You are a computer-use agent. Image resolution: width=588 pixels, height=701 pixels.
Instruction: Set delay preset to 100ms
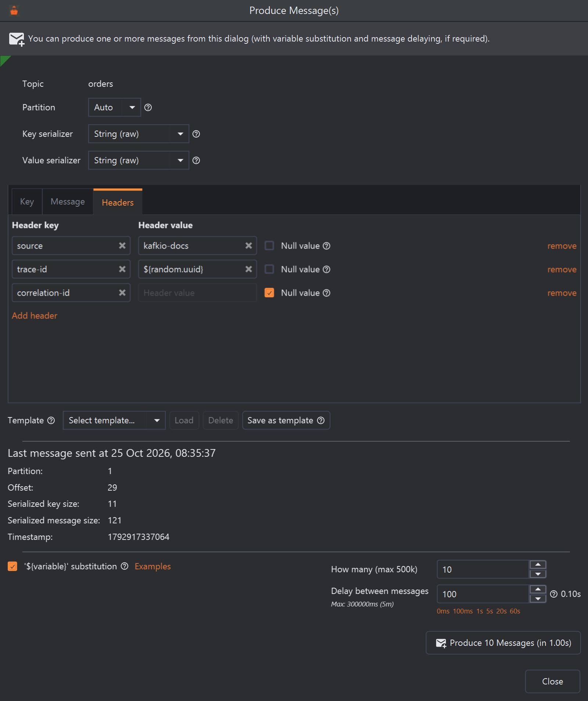pos(463,611)
